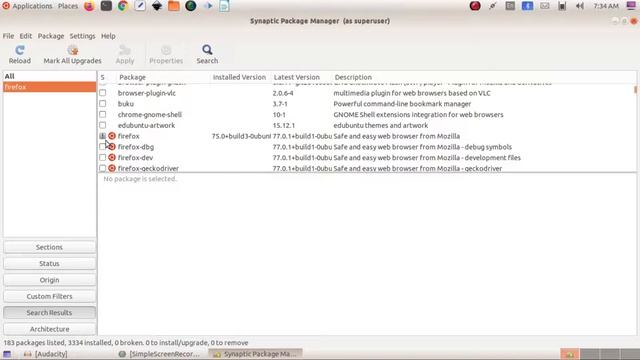Select the All entry in filter list
Screen dimensions: 640x360
click(49, 76)
